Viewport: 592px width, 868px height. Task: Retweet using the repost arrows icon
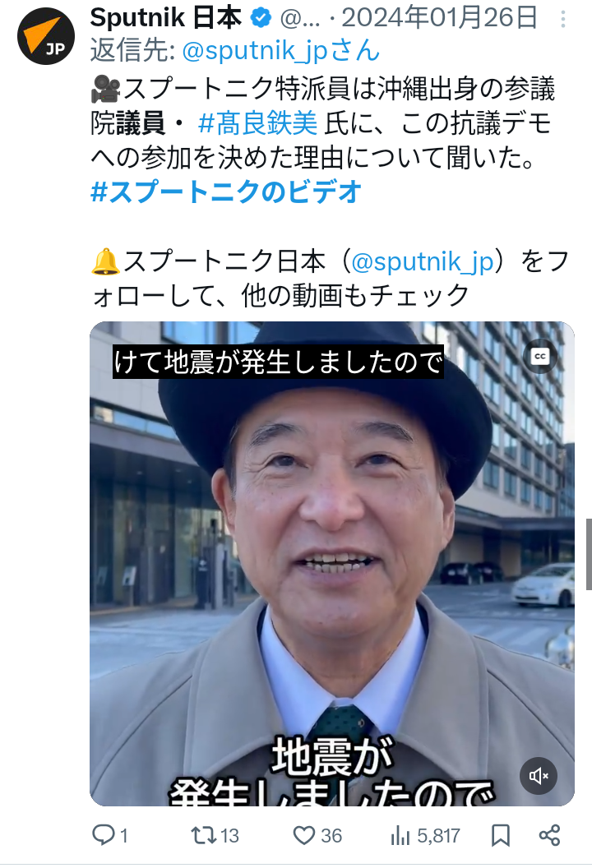tap(203, 835)
